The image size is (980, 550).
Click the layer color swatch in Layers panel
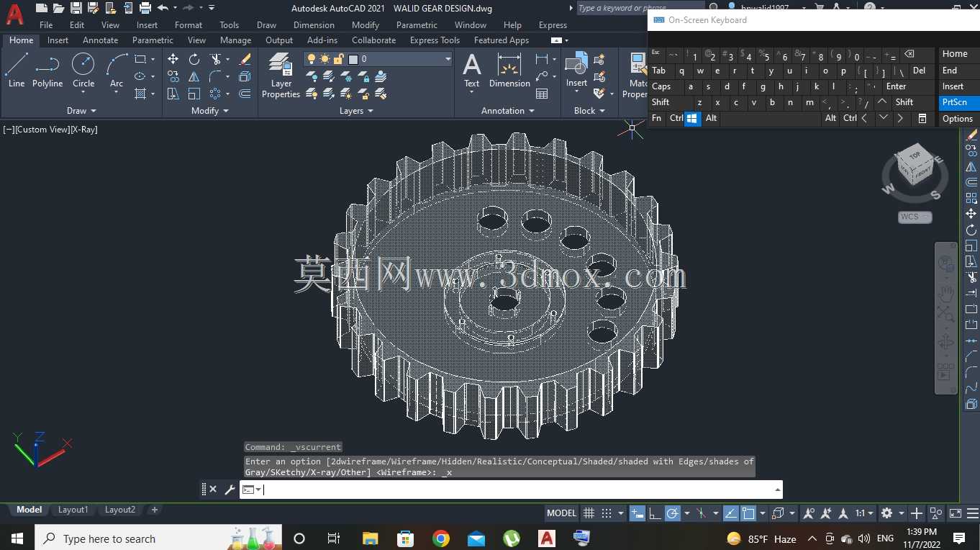353,59
